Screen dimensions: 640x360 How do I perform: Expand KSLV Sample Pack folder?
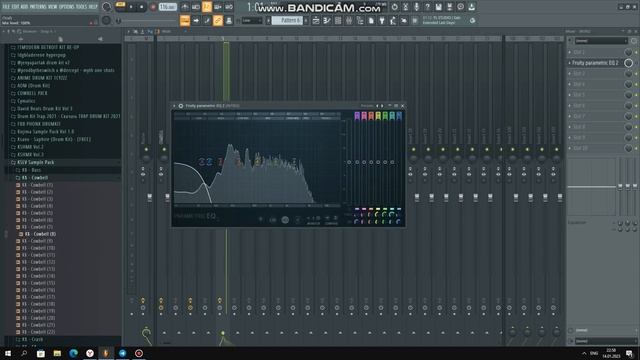(x=36, y=162)
